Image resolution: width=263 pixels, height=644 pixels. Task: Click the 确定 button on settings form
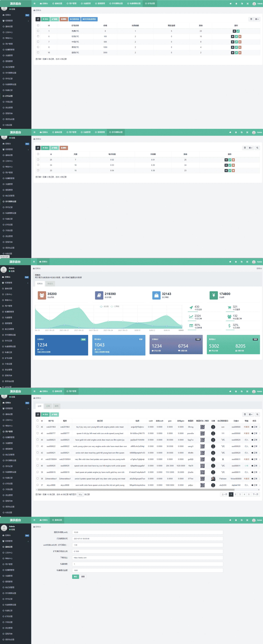click(75, 577)
